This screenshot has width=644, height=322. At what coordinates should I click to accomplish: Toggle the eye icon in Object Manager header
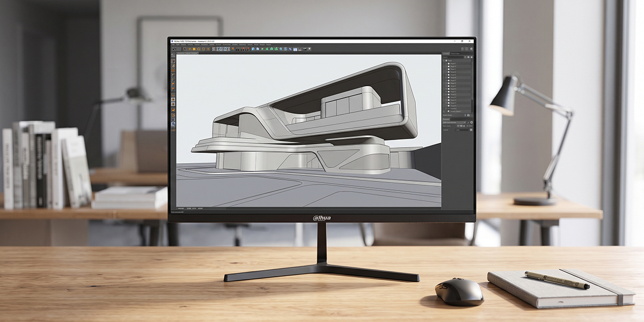469,57
